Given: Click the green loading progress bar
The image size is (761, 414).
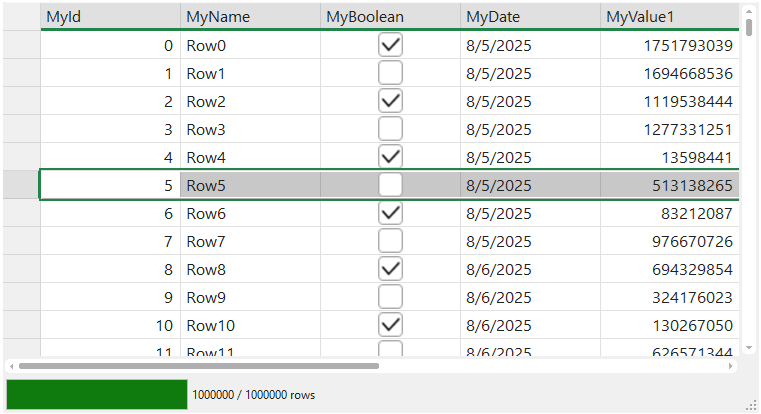Looking at the screenshot, I should pyautogui.click(x=97, y=394).
